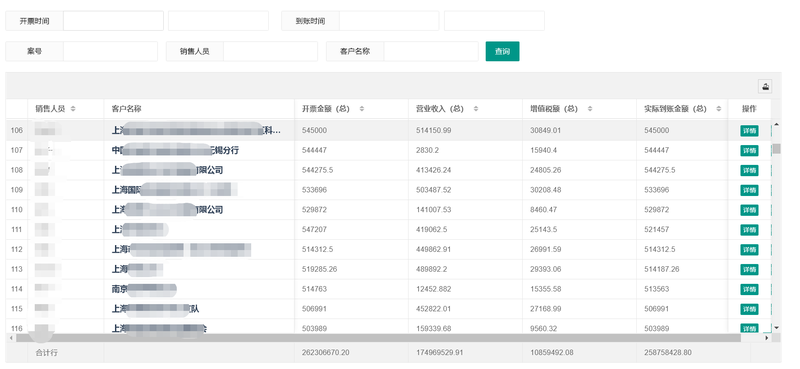
Task: Click the total 174969529.91 in footer
Action: (439, 353)
